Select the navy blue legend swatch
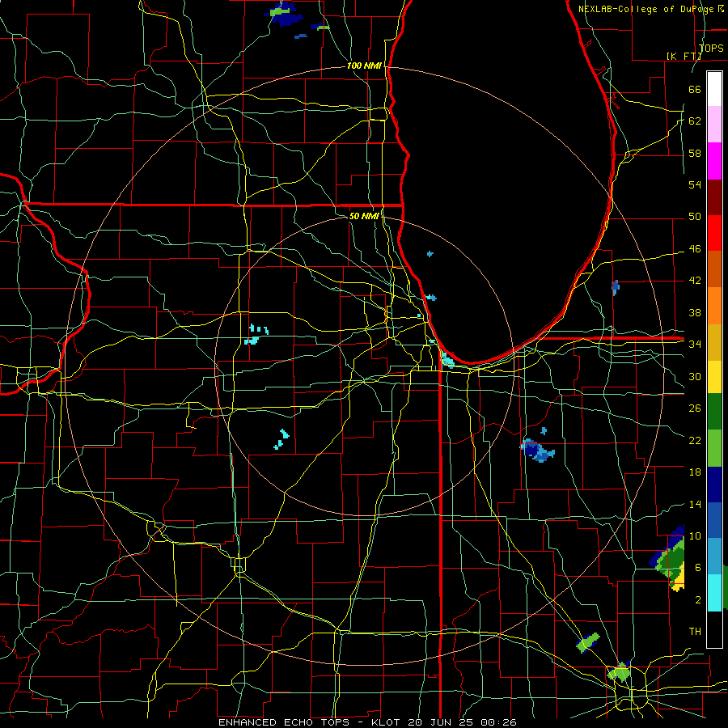728x728 pixels. (714, 485)
